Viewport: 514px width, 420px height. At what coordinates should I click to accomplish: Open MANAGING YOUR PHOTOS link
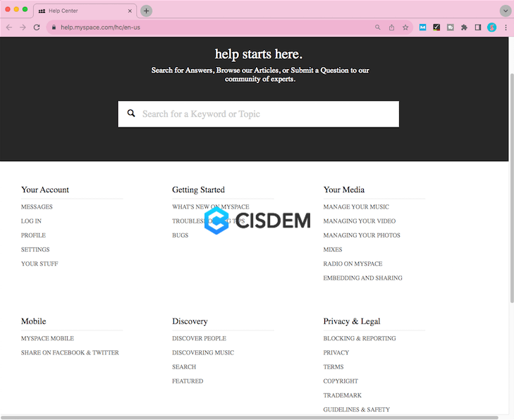[362, 235]
